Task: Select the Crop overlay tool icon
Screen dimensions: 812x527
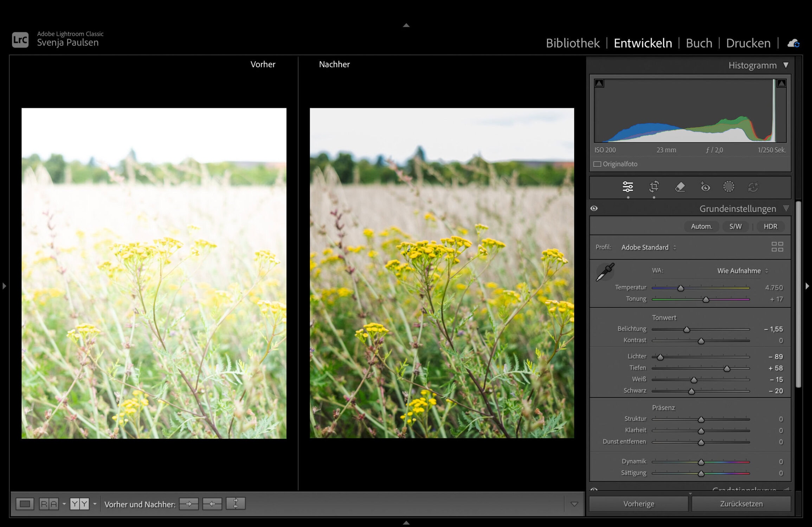Action: tap(654, 187)
